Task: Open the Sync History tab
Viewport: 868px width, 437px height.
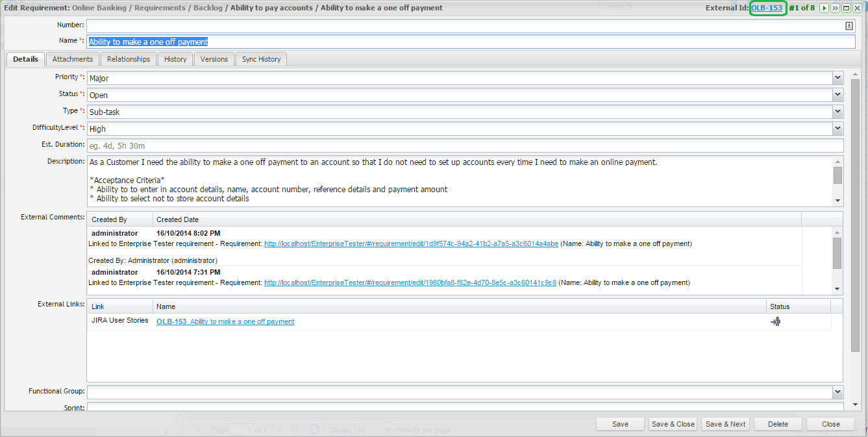Action: [x=261, y=59]
